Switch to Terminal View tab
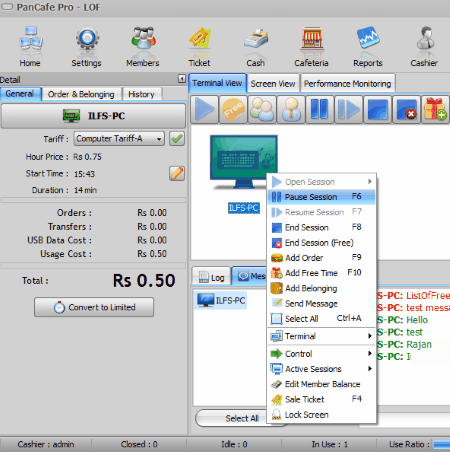 [x=217, y=83]
